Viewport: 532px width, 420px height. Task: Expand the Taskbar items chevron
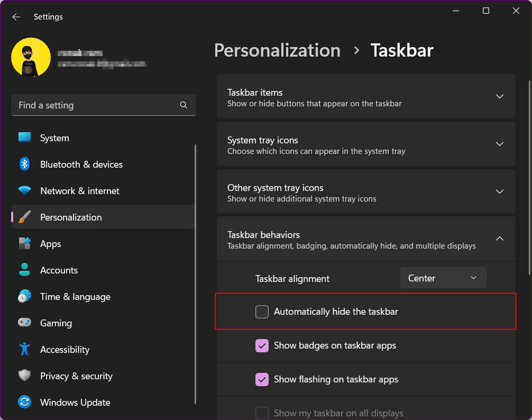(499, 96)
